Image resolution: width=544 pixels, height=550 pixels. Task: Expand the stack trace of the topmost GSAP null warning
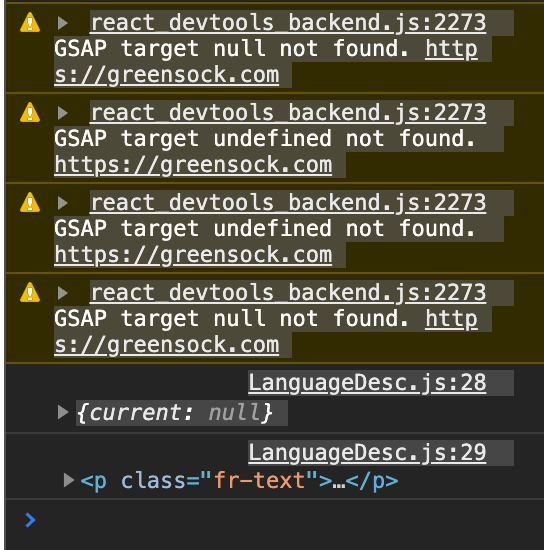pyautogui.click(x=63, y=23)
